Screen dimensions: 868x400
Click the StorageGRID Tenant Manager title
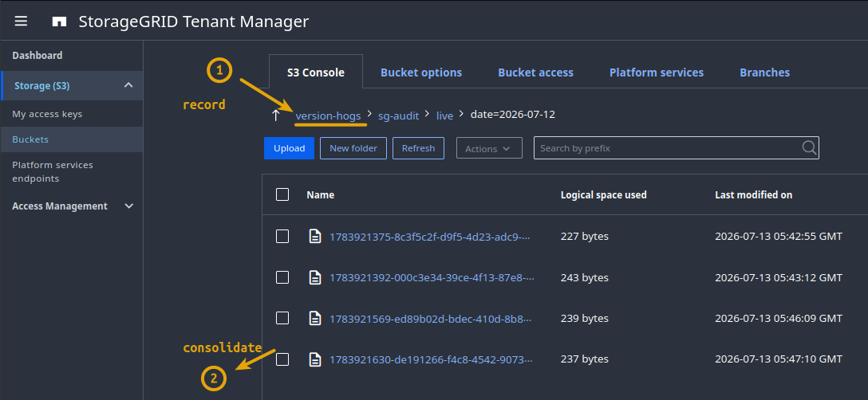[194, 22]
